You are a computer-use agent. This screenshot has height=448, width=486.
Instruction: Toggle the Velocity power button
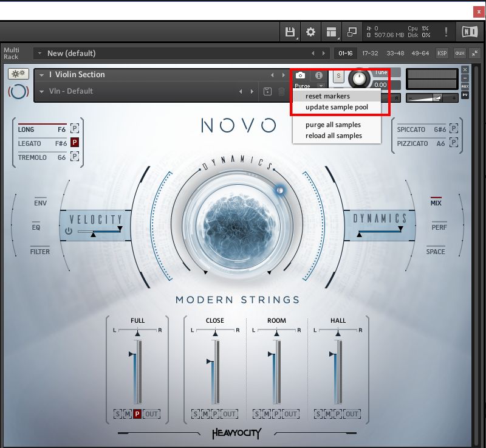point(69,231)
